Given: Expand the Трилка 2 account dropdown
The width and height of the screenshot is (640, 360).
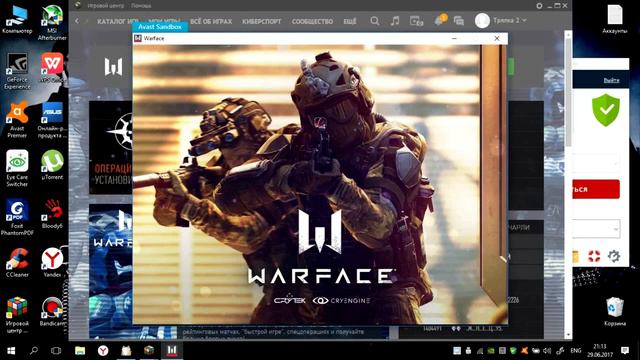Looking at the screenshot, I should 509,20.
